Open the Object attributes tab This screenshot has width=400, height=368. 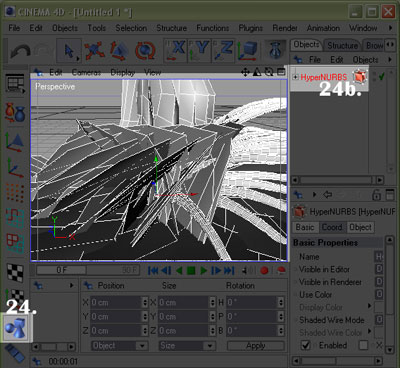360,227
